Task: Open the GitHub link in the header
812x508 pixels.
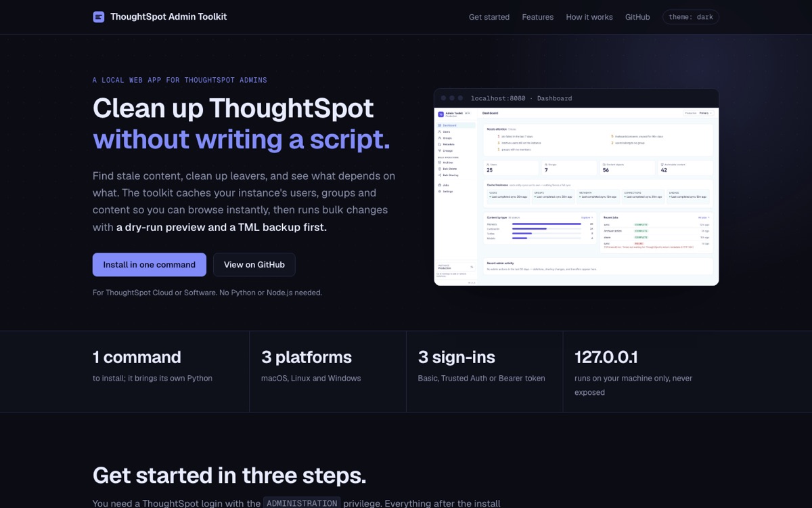Action: point(637,17)
